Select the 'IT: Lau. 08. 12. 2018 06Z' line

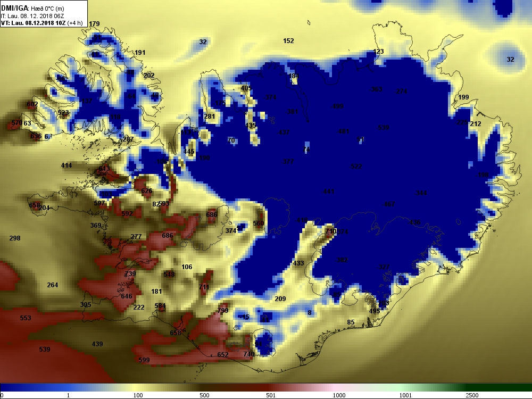[x=32, y=16]
